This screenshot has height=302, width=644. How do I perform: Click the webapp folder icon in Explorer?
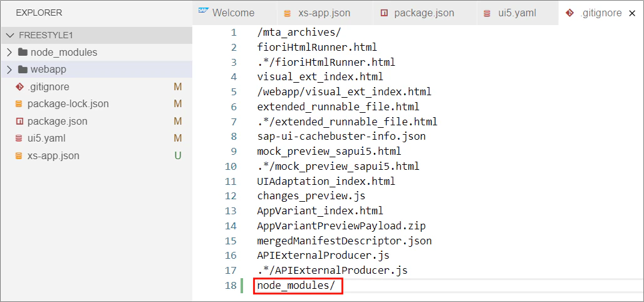click(23, 70)
